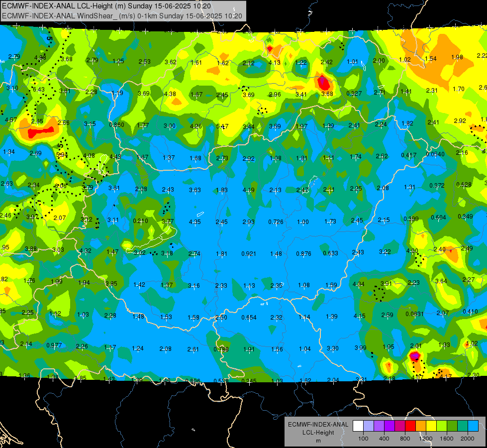Viewport: 487px width, 448px height.
Task: Click the red legend swatch after 800
Action: [x=410, y=426]
